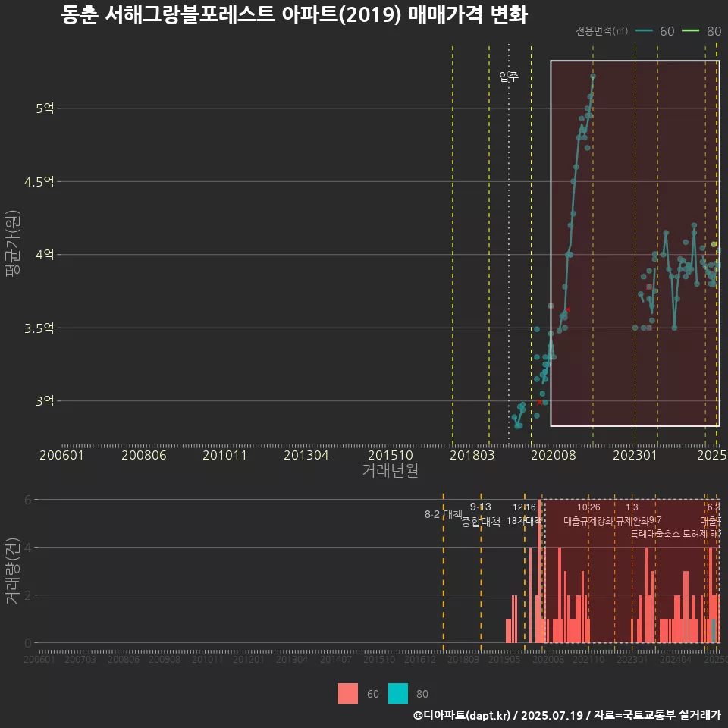Click '201905' on the volume chart axis
This screenshot has height=728, width=728.
504,659
